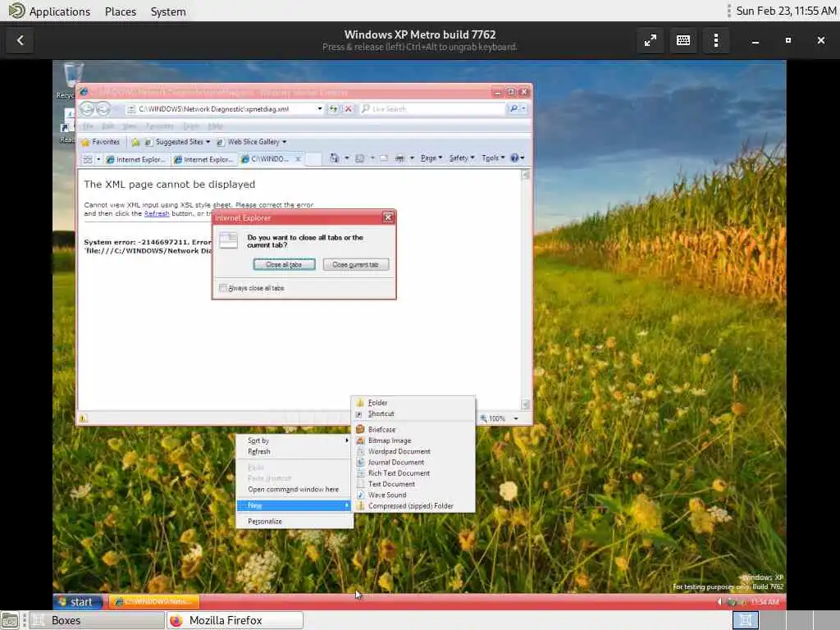Image resolution: width=840 pixels, height=630 pixels.
Task: Click Add to Favorites Bar star icon
Action: pos(135,142)
